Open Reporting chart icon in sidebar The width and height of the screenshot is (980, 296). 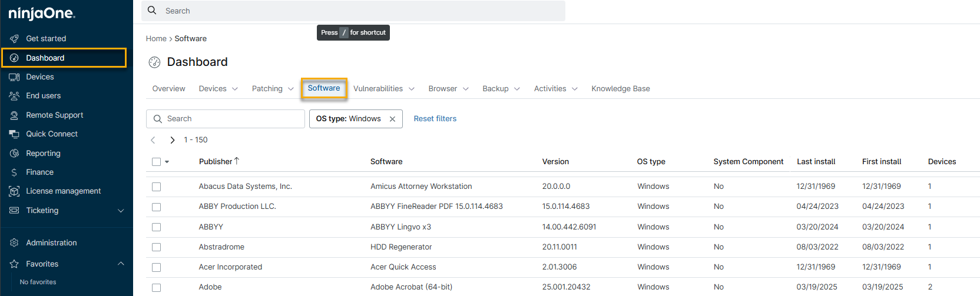coord(14,154)
